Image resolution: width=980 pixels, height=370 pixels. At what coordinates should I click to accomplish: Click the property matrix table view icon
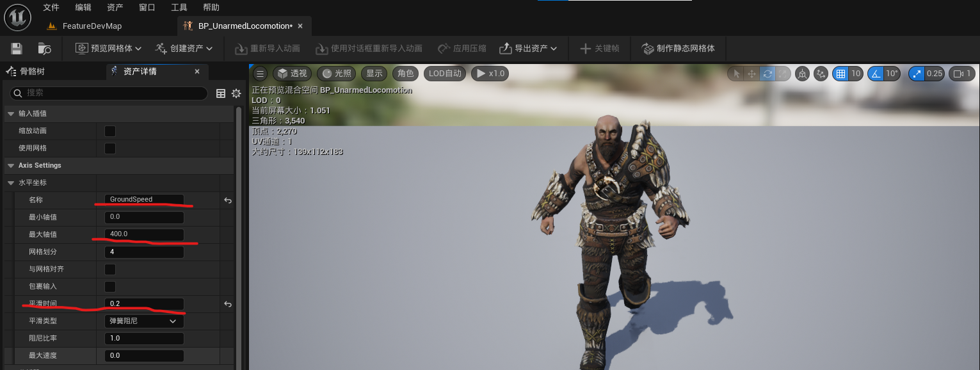coord(221,93)
